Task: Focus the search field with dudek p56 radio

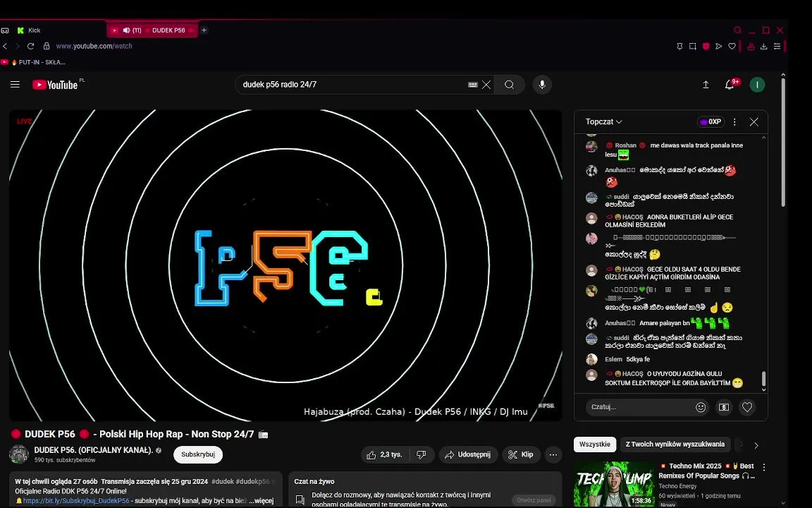Action: coord(352,85)
